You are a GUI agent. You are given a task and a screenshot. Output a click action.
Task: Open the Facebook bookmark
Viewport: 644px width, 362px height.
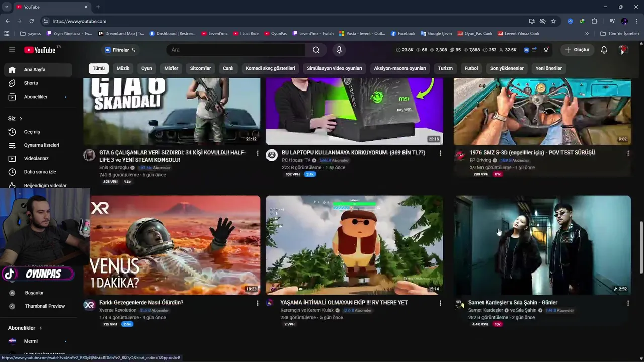coord(403,34)
